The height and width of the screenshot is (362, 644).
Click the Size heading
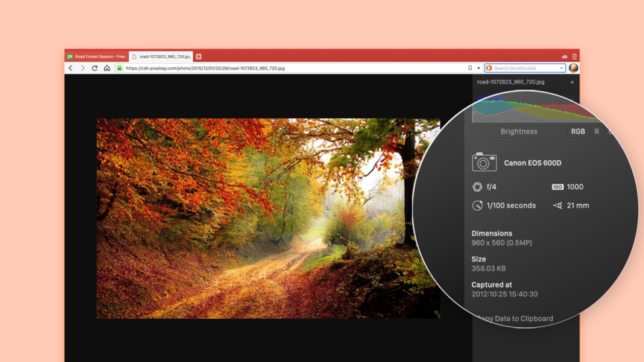tap(478, 260)
